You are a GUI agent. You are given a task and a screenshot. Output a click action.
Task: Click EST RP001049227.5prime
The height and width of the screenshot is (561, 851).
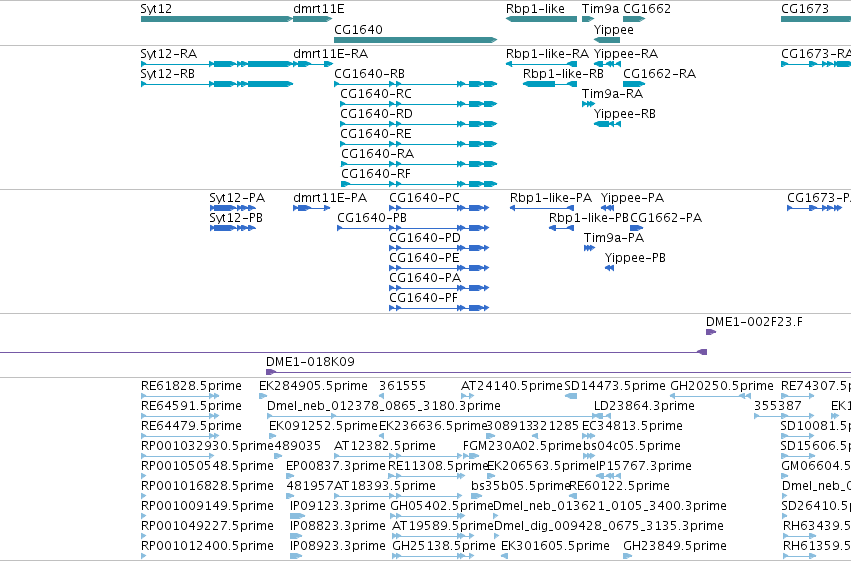[143, 537]
